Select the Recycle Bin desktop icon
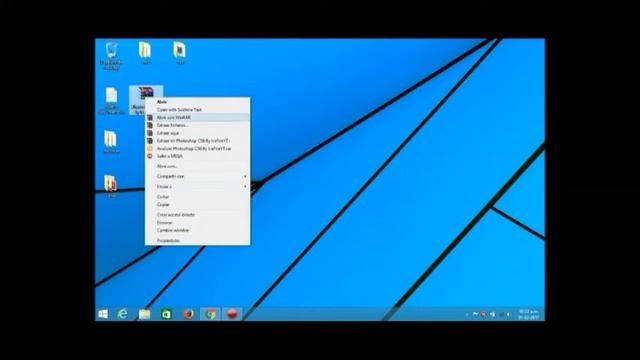Image resolution: width=640 pixels, height=360 pixels. [x=111, y=55]
